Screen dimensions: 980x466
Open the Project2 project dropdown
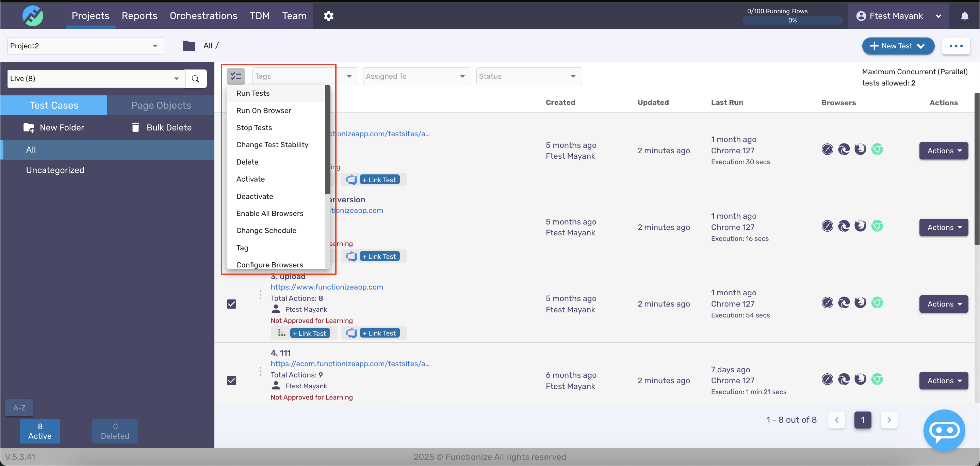pyautogui.click(x=86, y=46)
